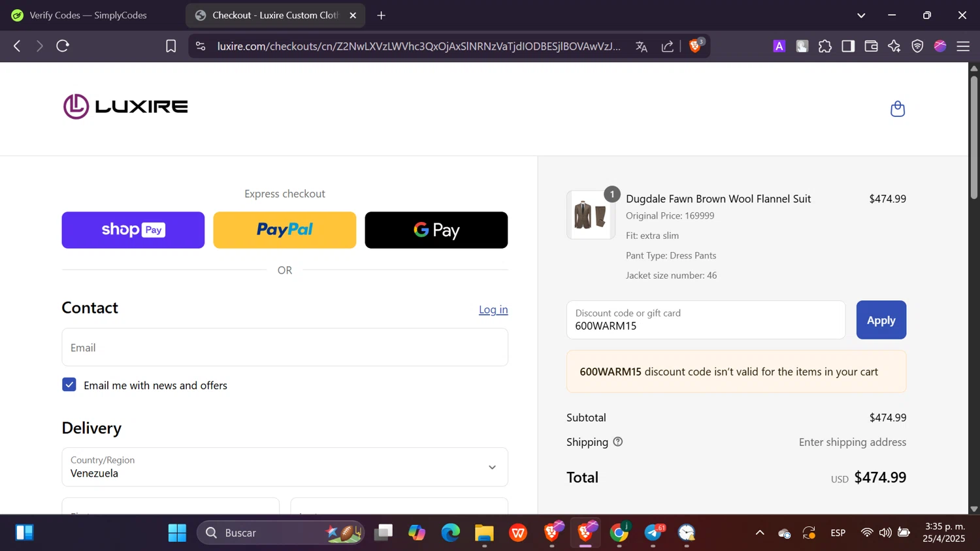Open Microsoft Edge from taskbar
The height and width of the screenshot is (551, 980).
click(451, 533)
